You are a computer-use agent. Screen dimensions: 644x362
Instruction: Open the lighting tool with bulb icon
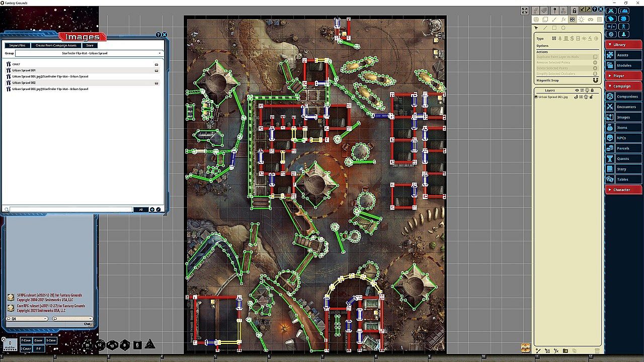[x=581, y=20]
